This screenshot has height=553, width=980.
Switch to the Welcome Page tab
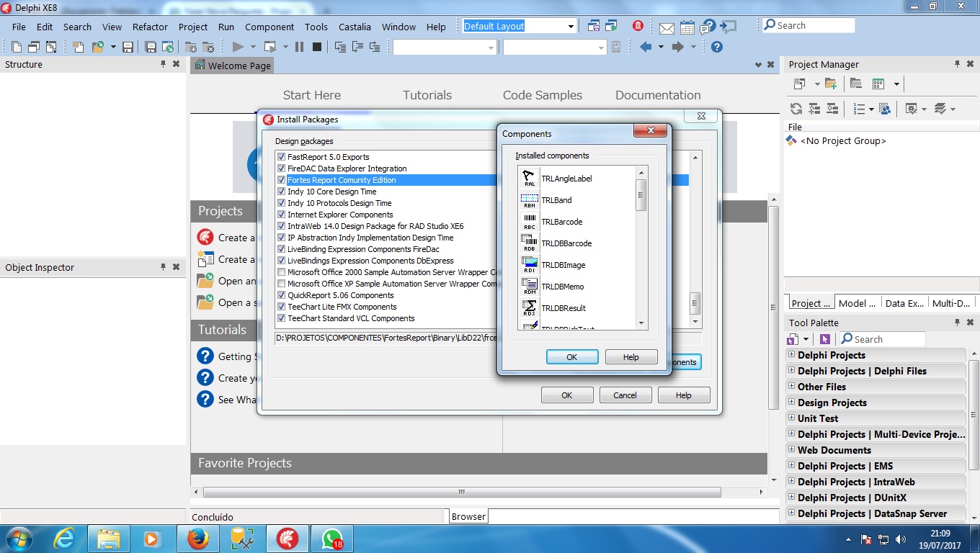tap(233, 66)
